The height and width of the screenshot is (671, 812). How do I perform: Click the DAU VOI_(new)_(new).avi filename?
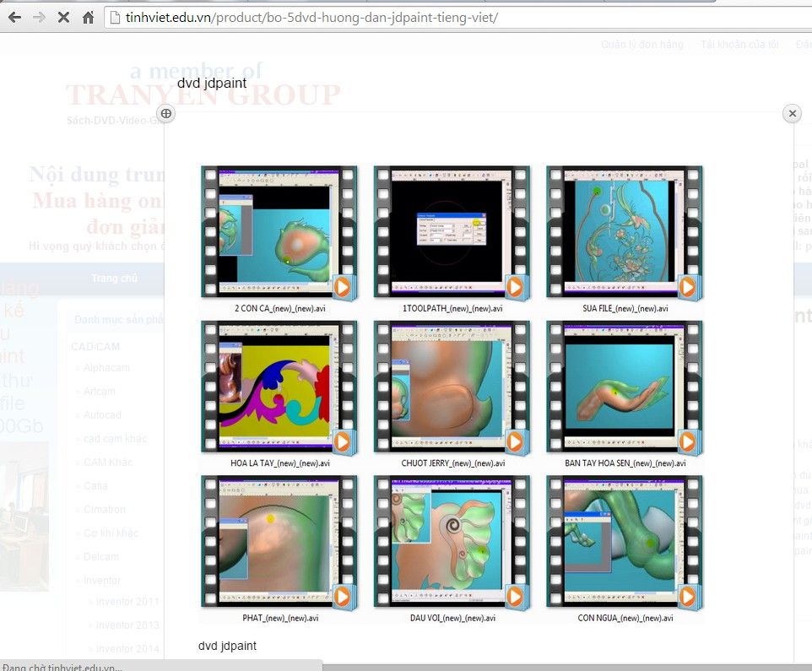pos(452,618)
